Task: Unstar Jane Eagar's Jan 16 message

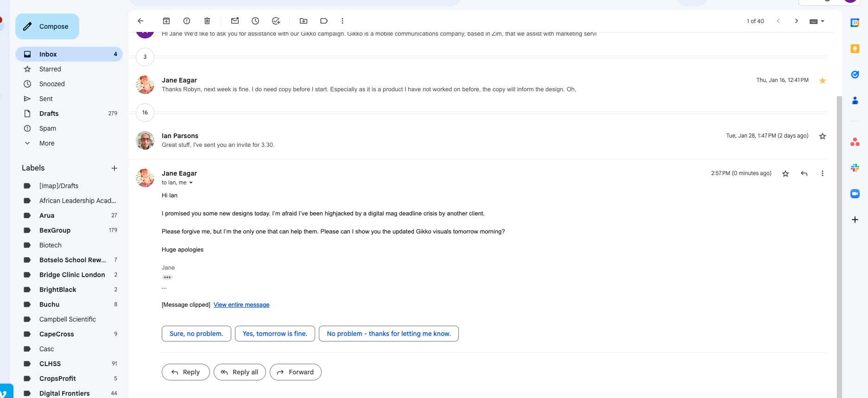Action: [823, 81]
